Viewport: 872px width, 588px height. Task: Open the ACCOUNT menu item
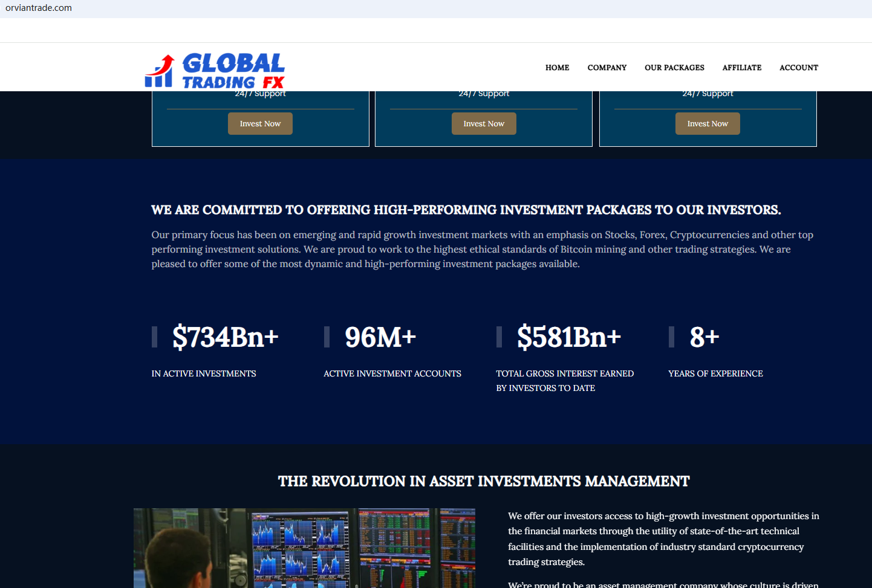pyautogui.click(x=798, y=68)
